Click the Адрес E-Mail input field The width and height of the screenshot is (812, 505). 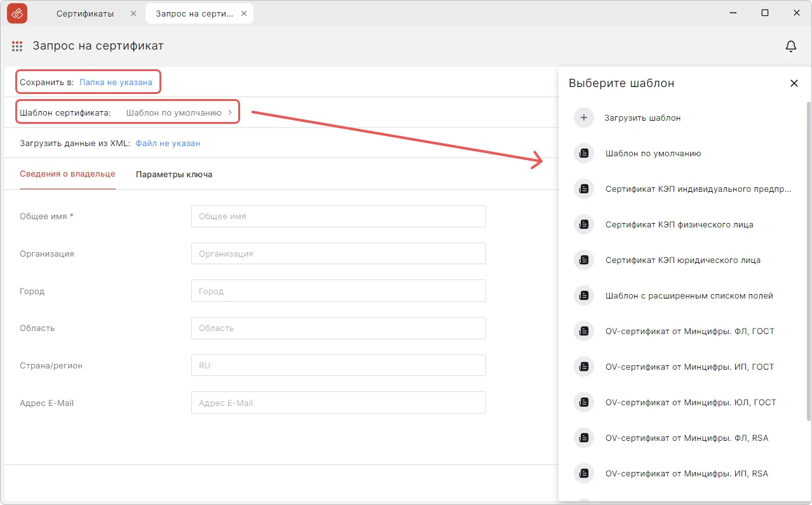tap(338, 403)
